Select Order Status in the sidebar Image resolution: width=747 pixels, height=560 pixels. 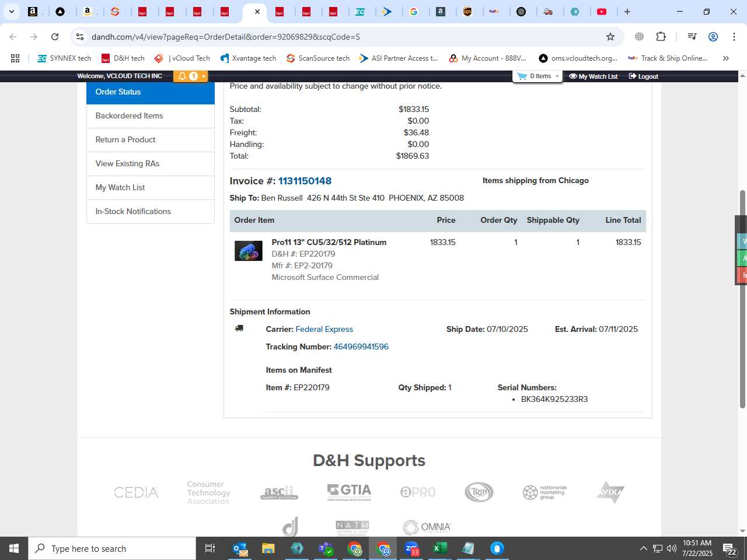151,92
